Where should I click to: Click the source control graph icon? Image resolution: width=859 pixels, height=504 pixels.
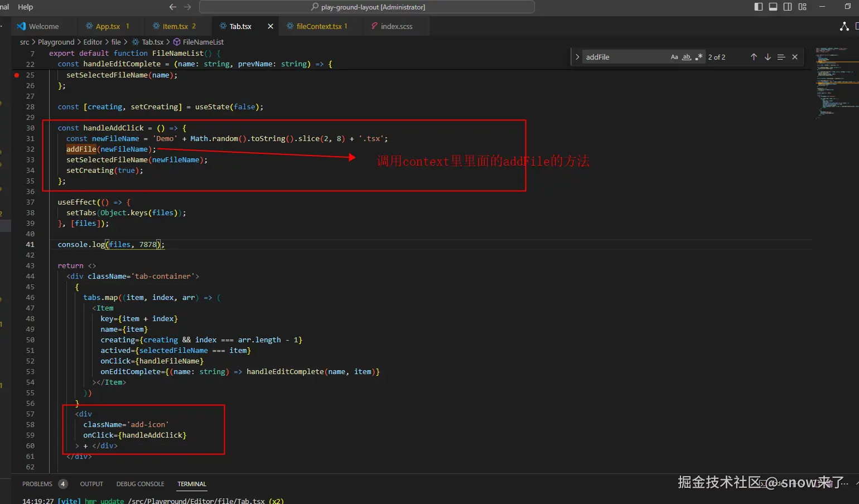(x=844, y=26)
